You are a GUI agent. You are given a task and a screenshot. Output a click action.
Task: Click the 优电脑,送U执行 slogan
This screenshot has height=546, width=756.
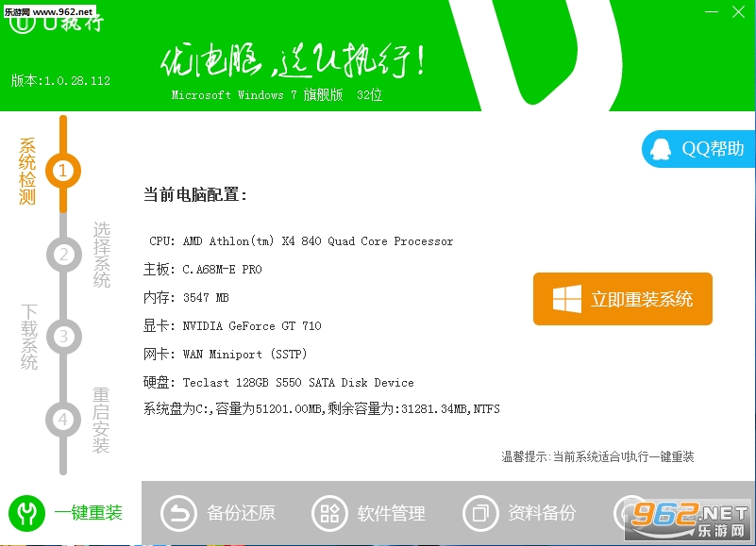click(x=293, y=61)
